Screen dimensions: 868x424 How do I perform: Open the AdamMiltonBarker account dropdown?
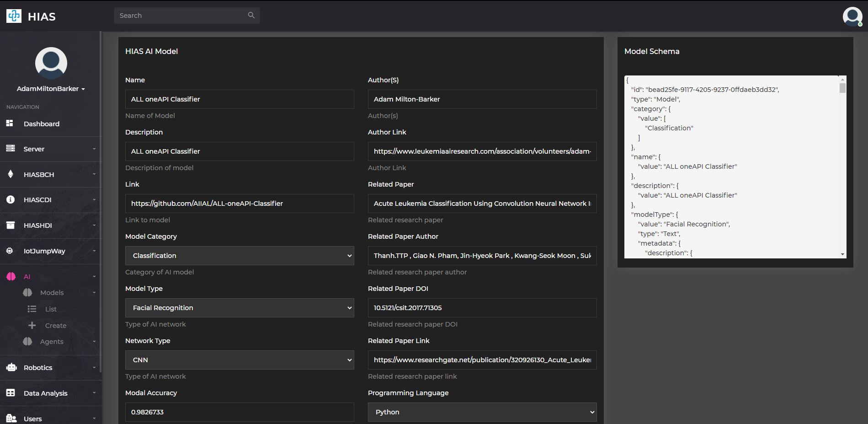[x=51, y=89]
